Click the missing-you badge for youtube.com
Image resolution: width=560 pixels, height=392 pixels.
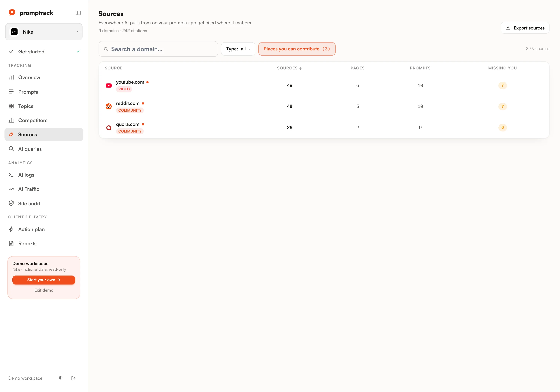click(503, 85)
